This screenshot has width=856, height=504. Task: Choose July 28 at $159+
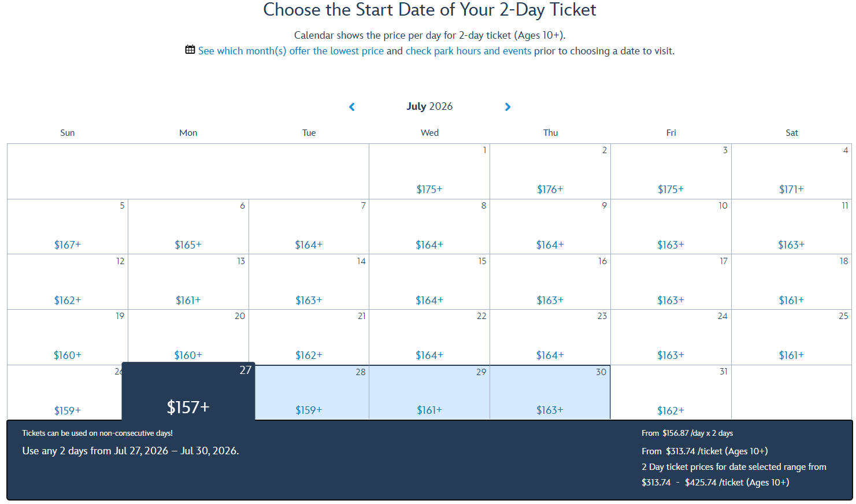[x=309, y=393]
